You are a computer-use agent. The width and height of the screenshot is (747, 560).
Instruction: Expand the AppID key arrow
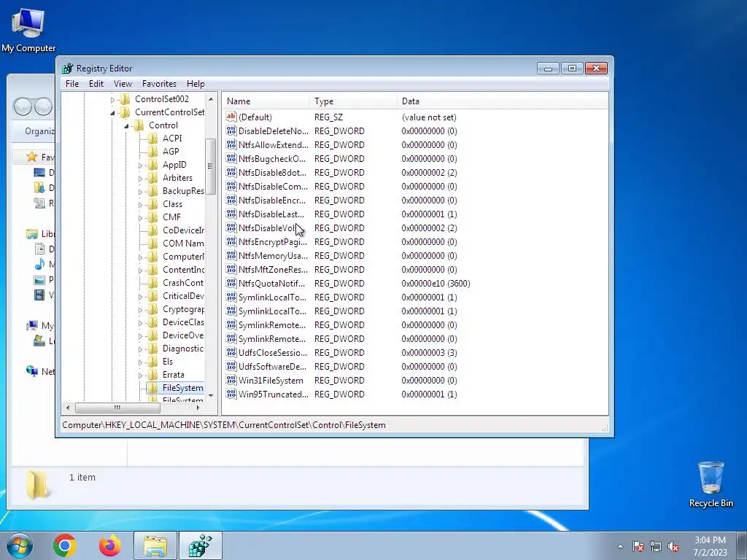point(140,166)
